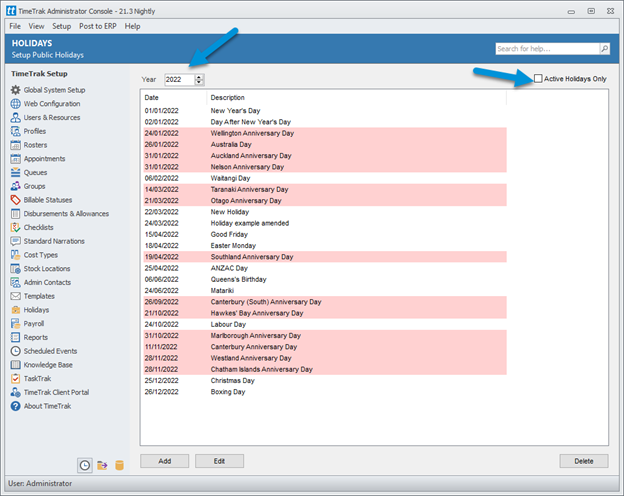The width and height of the screenshot is (624, 496).
Task: Open the File menu
Action: 15,26
